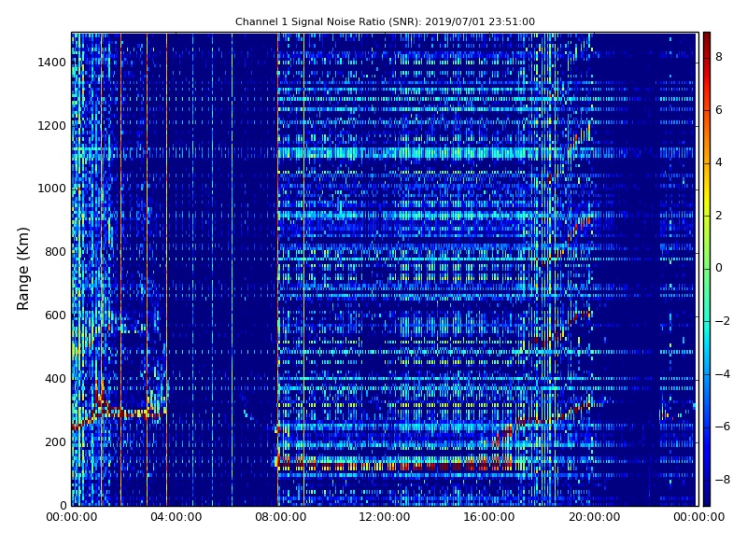The image size is (747, 560).
Task: Click the colorbar value 6 label
Action: point(719,110)
